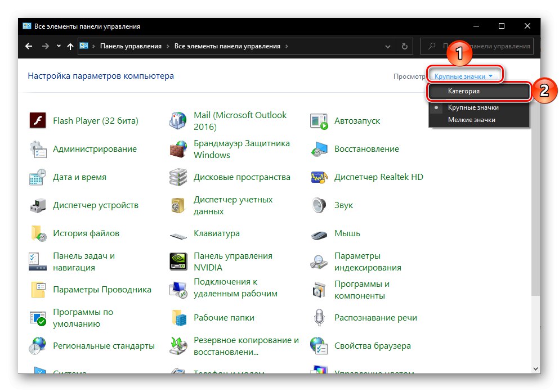Open the Рабочие папки icon
The image size is (559, 392).
pos(179,318)
